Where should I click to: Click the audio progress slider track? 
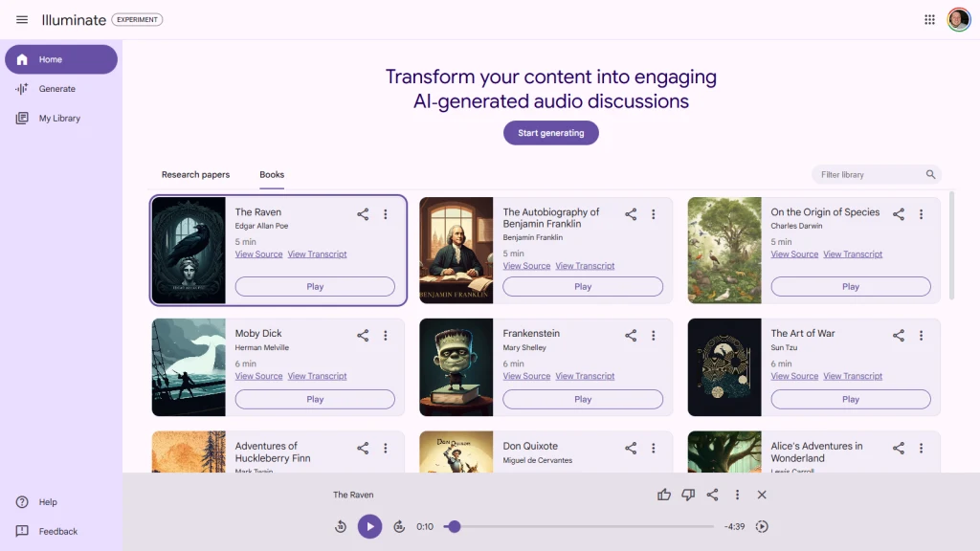point(584,527)
